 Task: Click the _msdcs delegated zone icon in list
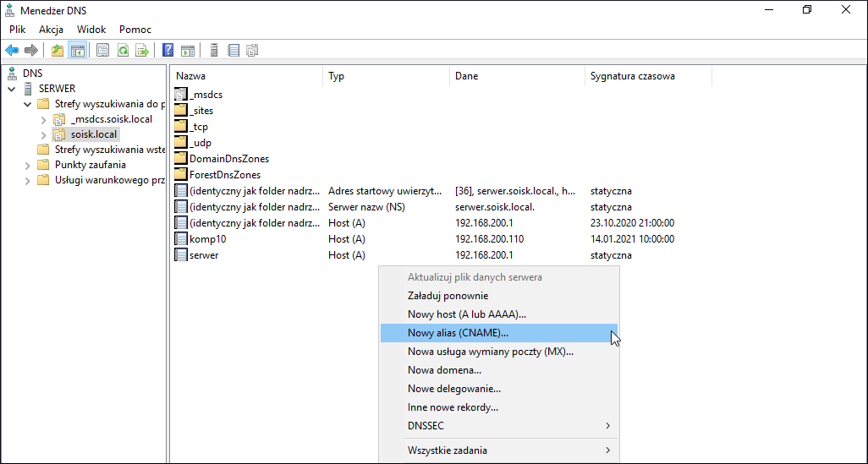click(x=180, y=95)
